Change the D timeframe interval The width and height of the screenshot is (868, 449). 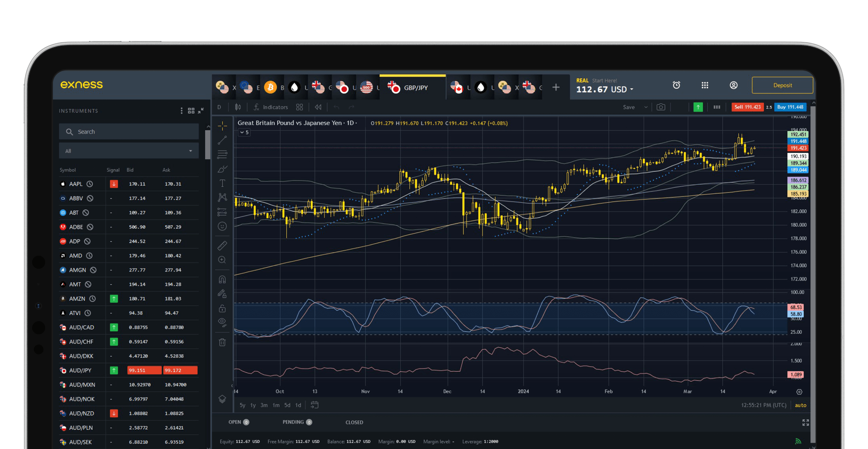[x=219, y=107]
